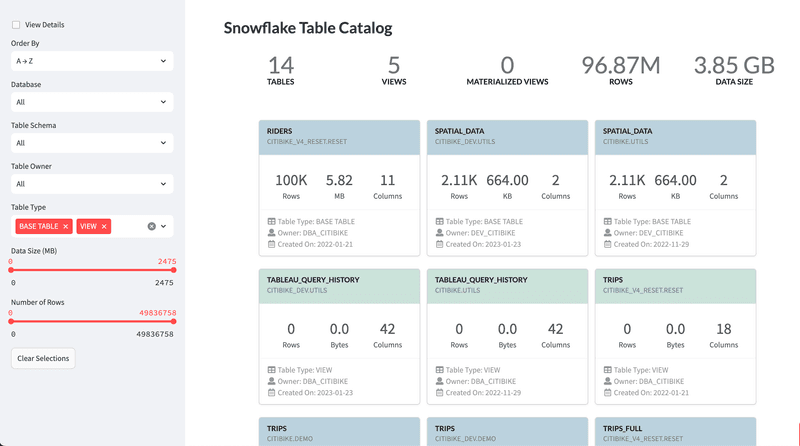Open the Order By dropdown
This screenshot has height=446, width=800.
pos(92,61)
